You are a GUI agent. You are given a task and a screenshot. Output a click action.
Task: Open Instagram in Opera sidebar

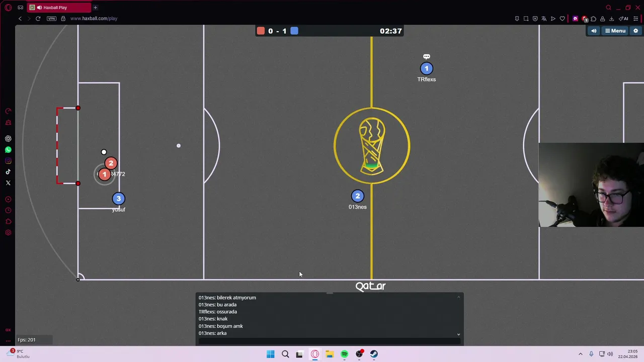[x=8, y=161]
